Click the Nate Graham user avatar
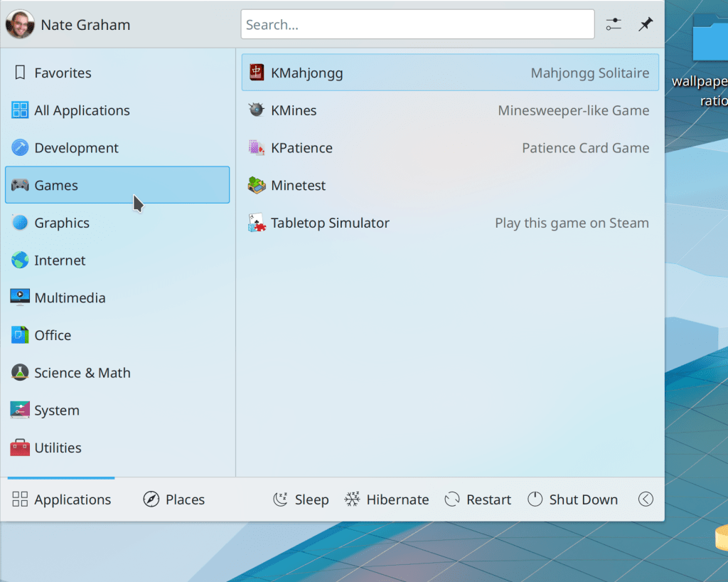Viewport: 728px width, 582px height. tap(20, 25)
